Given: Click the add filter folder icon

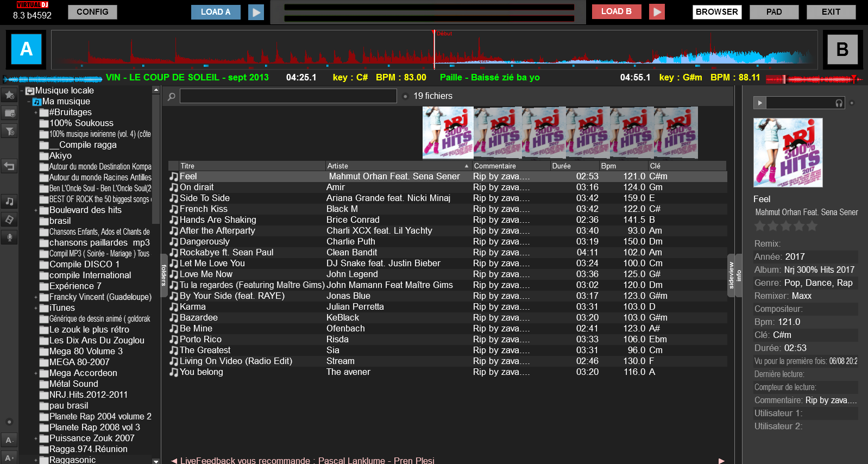Looking at the screenshot, I should point(9,131).
